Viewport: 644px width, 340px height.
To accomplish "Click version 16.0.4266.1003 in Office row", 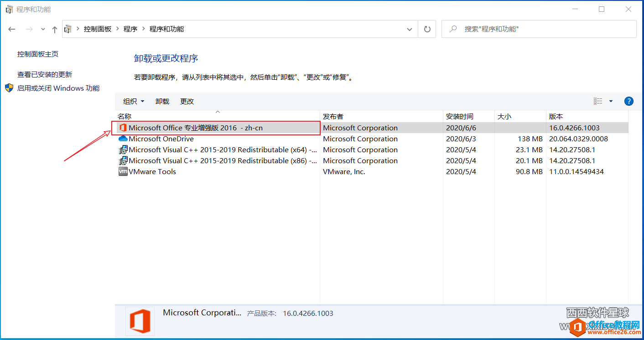I will [574, 128].
